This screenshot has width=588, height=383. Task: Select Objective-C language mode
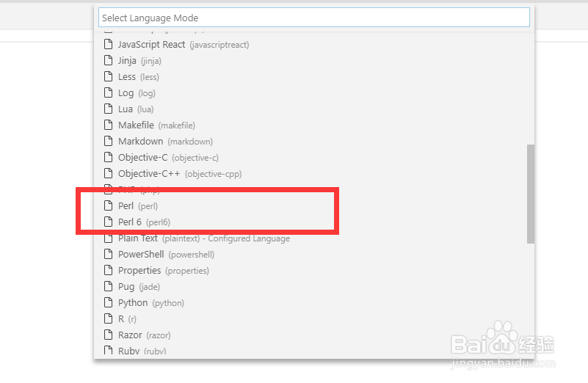(x=314, y=157)
